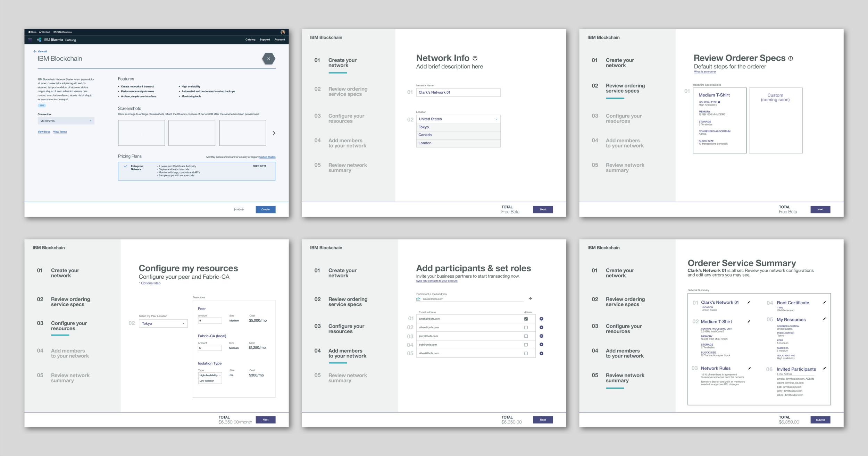Choose Tokyo in the Network Info location list
Screen dimensions: 868x456
[x=458, y=127]
